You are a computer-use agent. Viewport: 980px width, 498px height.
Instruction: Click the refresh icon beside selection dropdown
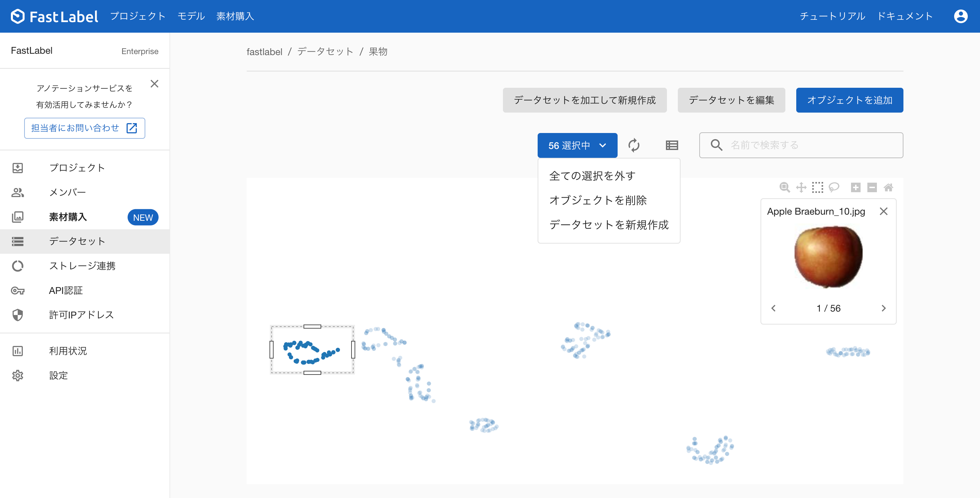tap(633, 145)
